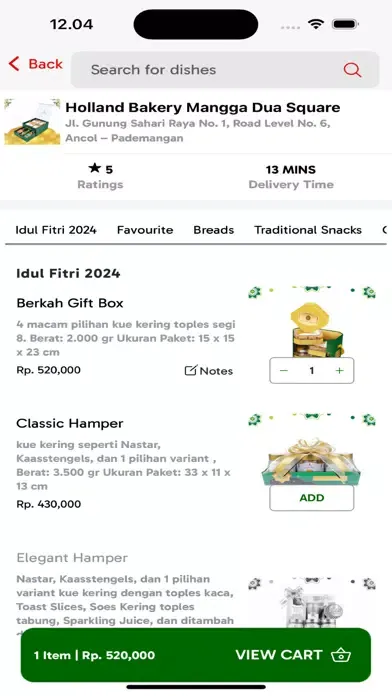
Task: Add Classic Hamper to the cart
Action: [x=312, y=498]
